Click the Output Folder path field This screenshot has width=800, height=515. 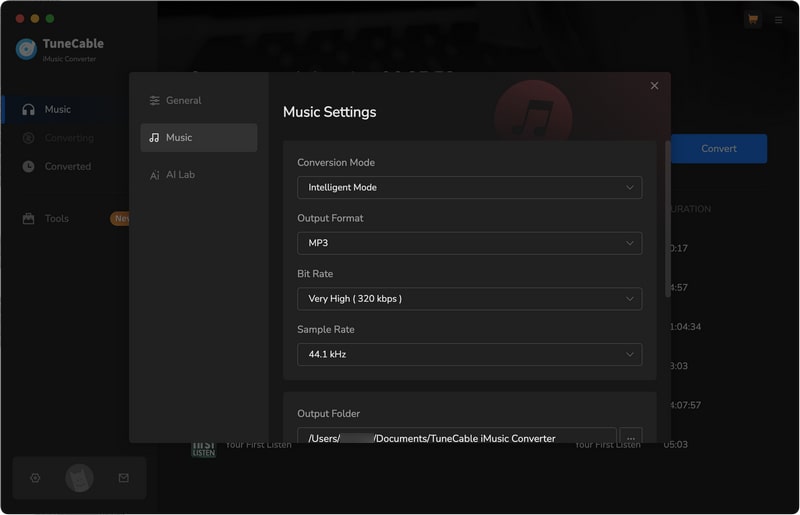pyautogui.click(x=457, y=435)
